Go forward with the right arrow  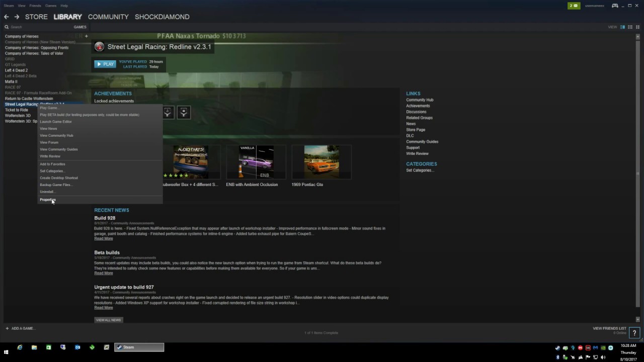pos(17,17)
